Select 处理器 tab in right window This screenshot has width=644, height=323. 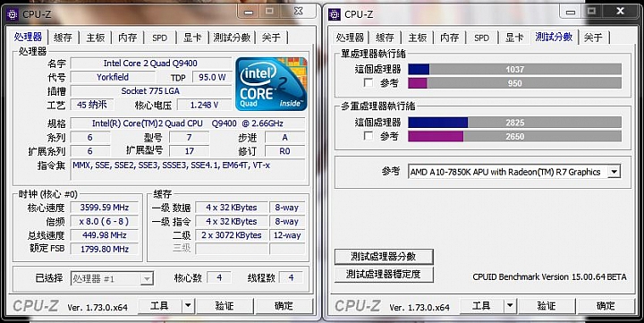(x=350, y=38)
